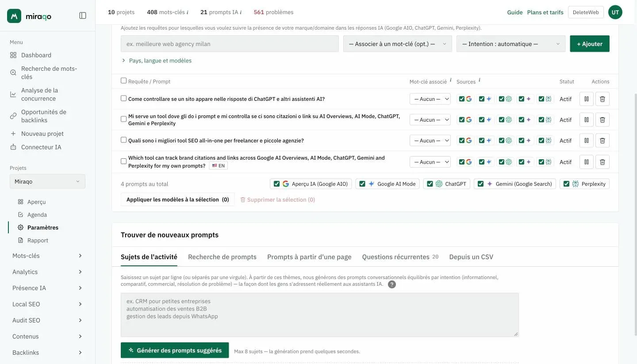
Task: Expand 'Pays, langue et modèles' section
Action: pos(157,61)
